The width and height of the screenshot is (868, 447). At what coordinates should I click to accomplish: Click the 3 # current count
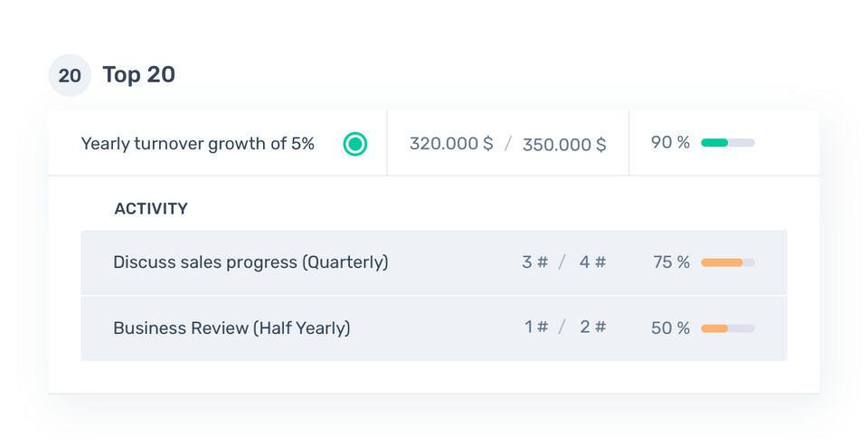tap(534, 262)
